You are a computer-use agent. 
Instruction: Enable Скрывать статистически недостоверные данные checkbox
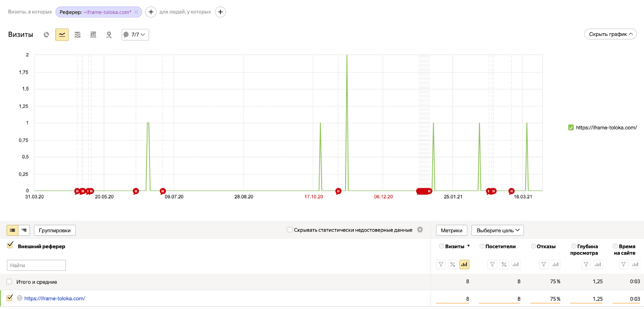click(x=290, y=230)
